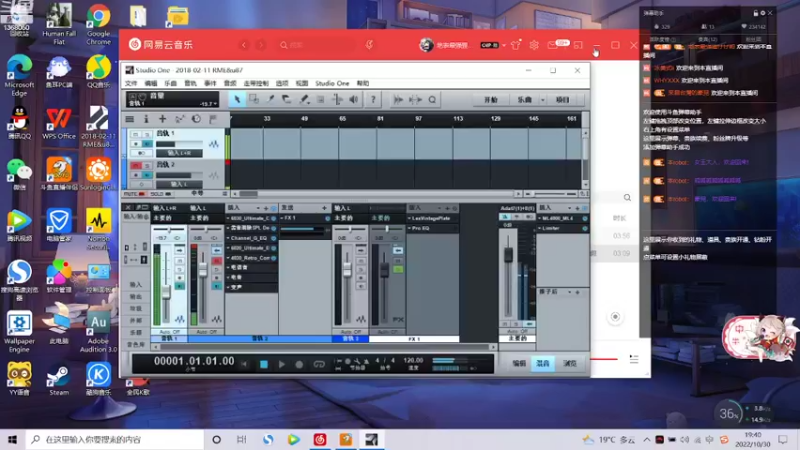Click the NetEase Cloud Music search field
Viewport: 800px width, 450px height.
point(316,45)
